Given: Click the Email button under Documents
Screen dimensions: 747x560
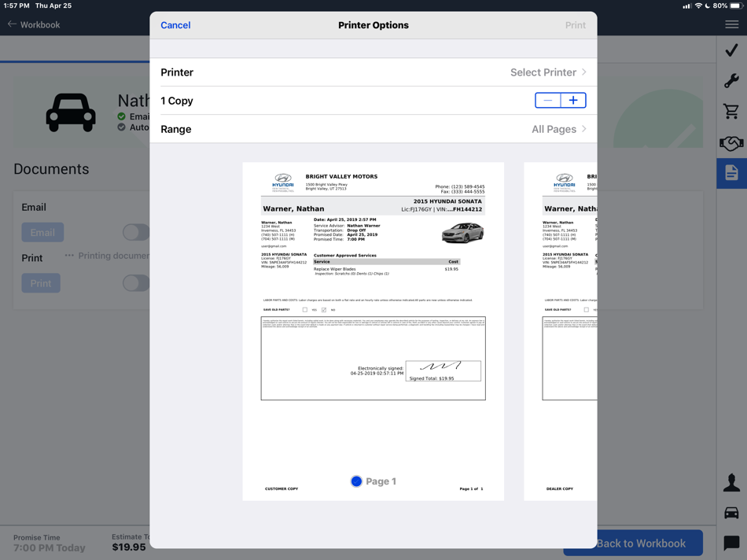Looking at the screenshot, I should click(42, 233).
